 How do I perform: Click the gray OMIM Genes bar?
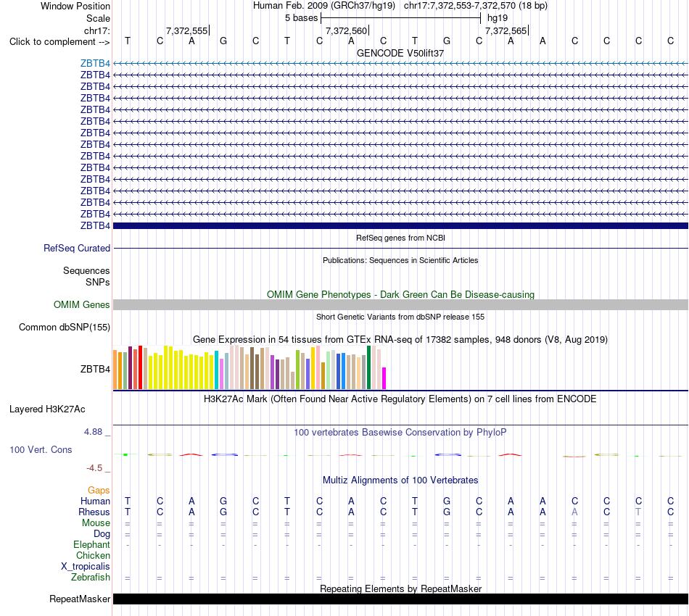(x=400, y=304)
